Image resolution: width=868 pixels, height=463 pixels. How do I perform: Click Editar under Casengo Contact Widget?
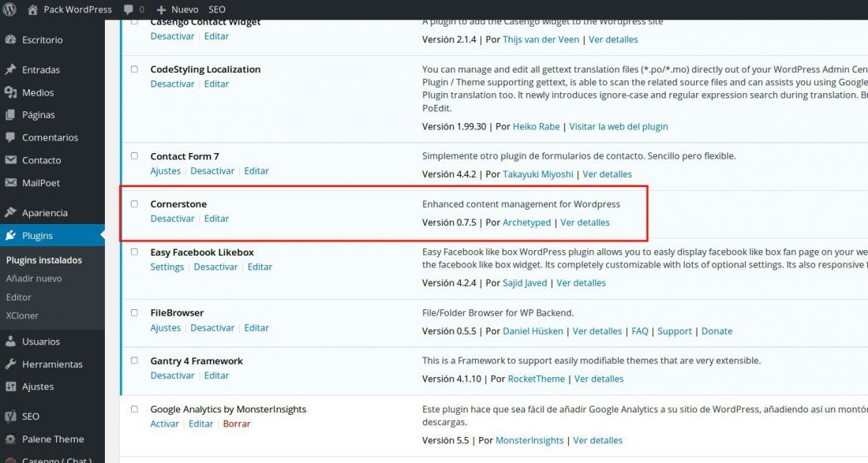click(x=216, y=36)
